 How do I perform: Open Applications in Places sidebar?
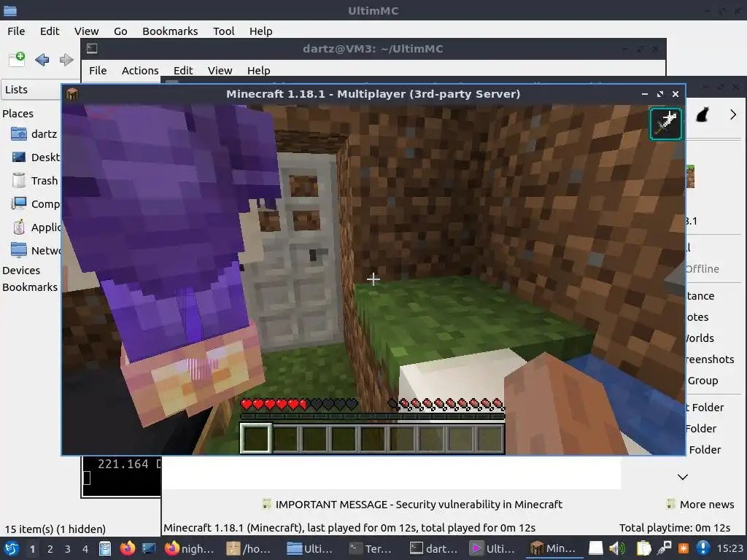(x=36, y=227)
